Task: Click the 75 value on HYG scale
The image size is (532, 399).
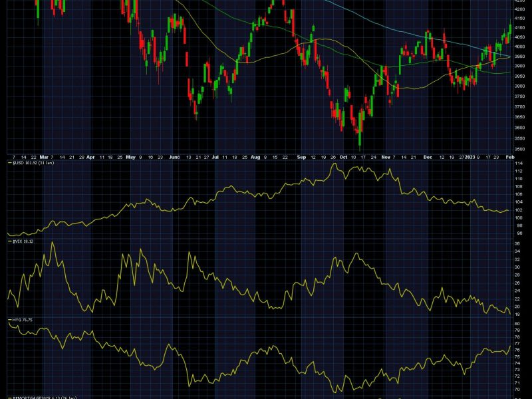Action: (x=517, y=356)
